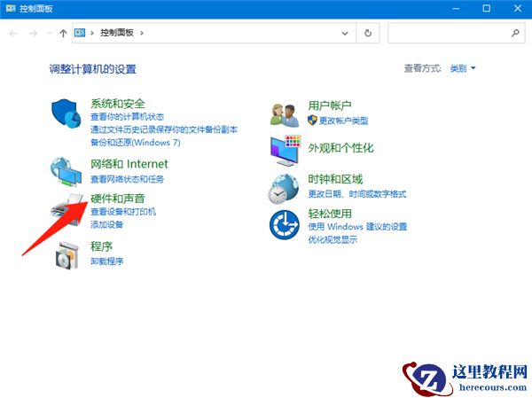Open 用户帐户 category heading
This screenshot has height=398, width=532.
330,105
